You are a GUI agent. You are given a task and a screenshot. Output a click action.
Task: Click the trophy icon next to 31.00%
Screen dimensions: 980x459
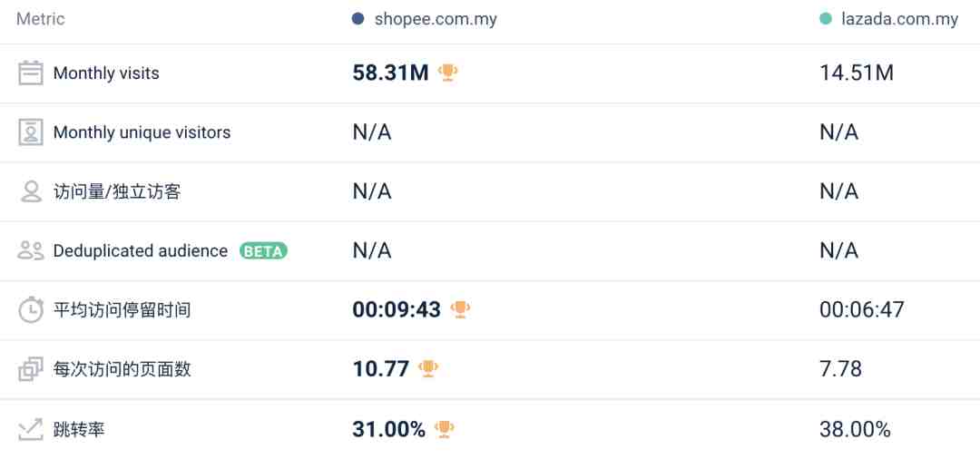pos(445,429)
